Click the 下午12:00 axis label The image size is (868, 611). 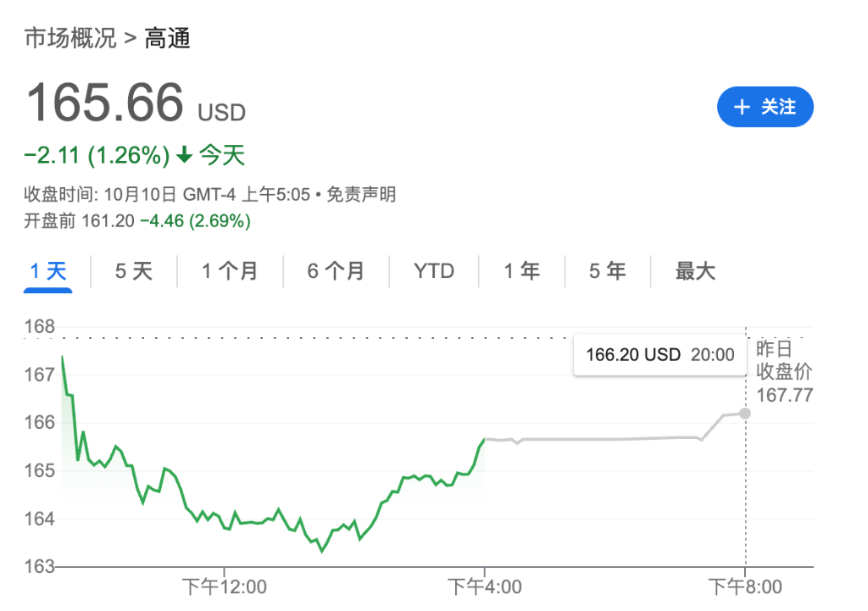click(x=225, y=586)
